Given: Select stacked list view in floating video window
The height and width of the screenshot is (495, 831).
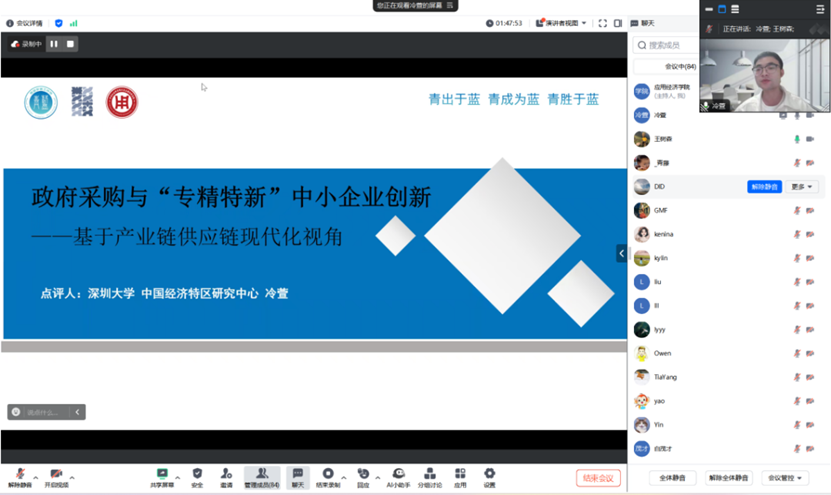Looking at the screenshot, I should pyautogui.click(x=735, y=9).
